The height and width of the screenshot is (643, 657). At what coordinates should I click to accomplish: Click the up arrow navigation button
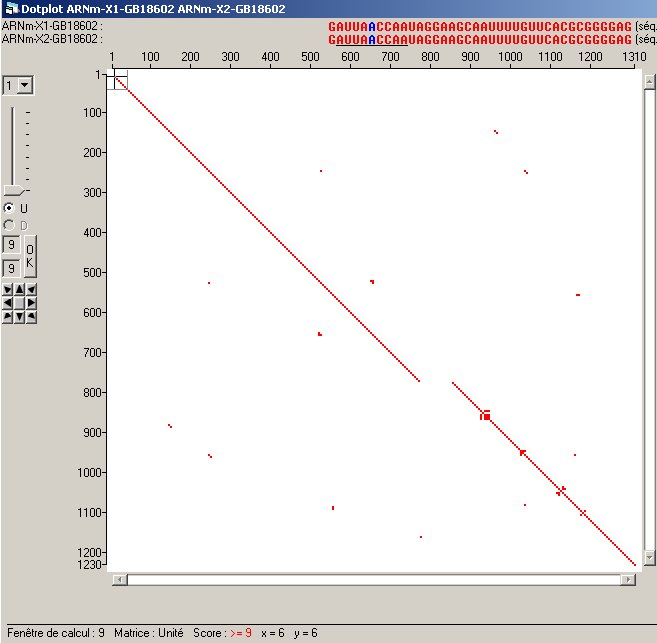click(20, 289)
